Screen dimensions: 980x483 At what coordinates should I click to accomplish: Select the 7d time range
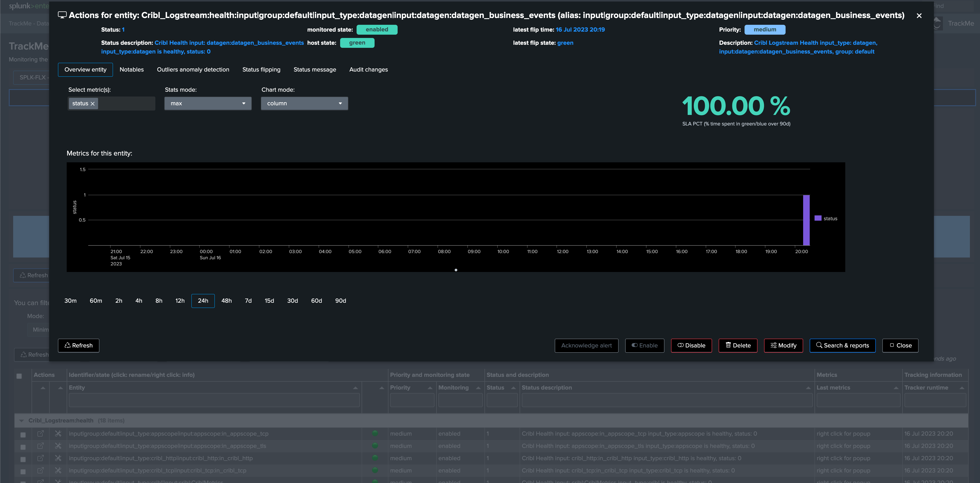248,301
